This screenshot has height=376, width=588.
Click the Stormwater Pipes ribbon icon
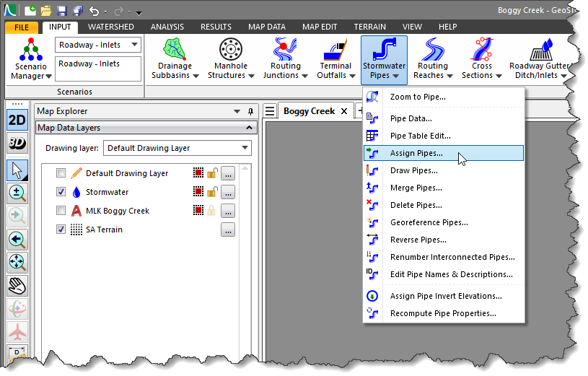click(x=384, y=59)
